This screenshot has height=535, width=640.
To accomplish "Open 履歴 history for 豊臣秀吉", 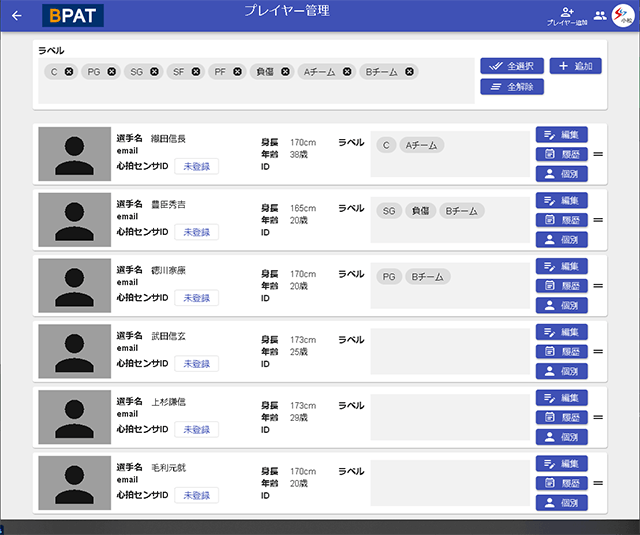I will [x=561, y=220].
